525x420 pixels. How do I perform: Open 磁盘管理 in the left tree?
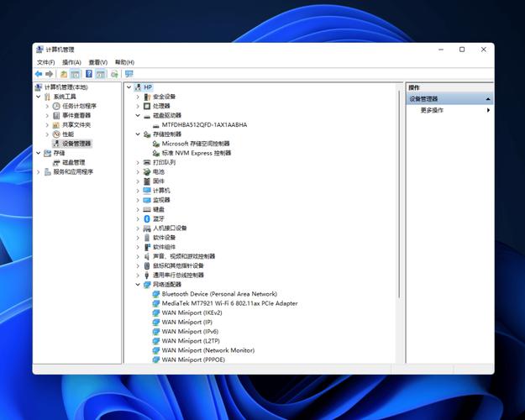(x=73, y=162)
